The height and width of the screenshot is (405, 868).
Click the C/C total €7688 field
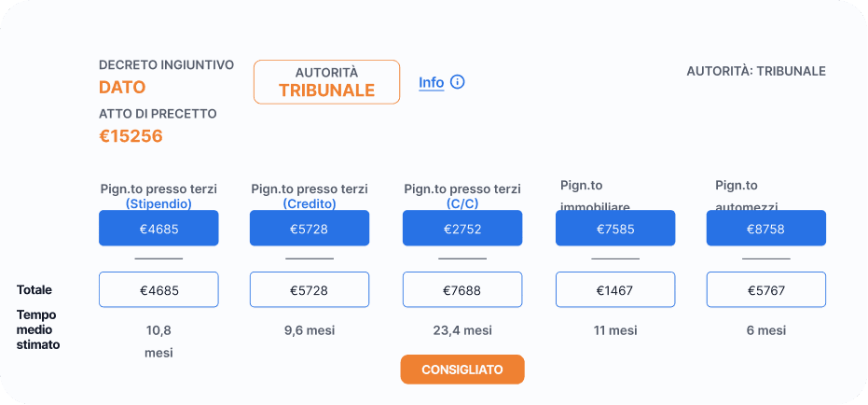pos(462,290)
